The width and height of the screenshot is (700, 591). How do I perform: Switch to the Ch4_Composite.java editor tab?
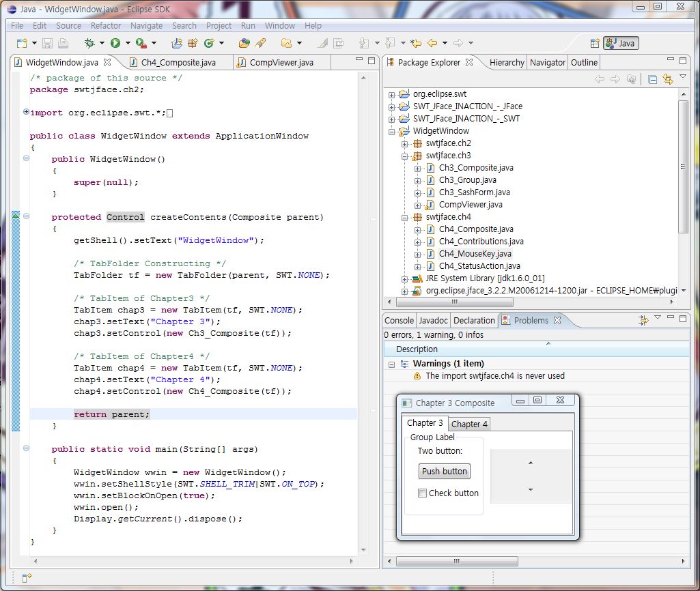178,63
